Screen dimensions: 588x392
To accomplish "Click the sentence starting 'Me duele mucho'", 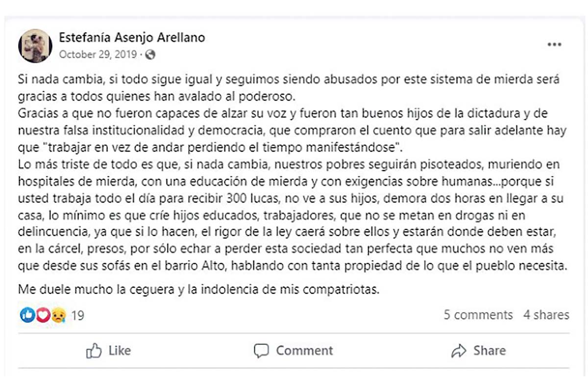I will [x=199, y=290].
